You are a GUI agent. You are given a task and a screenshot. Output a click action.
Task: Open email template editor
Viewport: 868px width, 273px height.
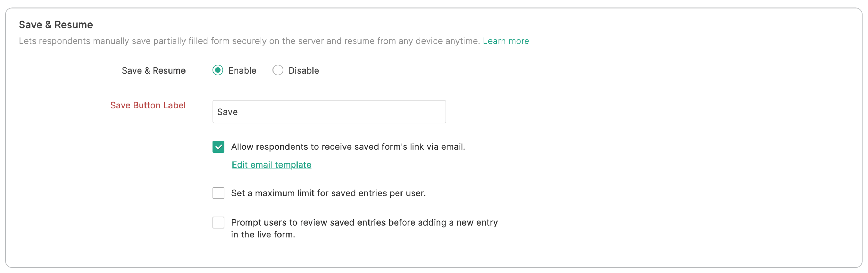271,165
